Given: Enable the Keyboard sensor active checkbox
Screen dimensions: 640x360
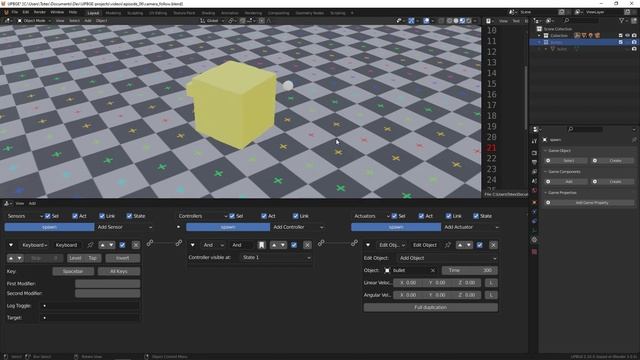Looking at the screenshot, I should [x=122, y=245].
